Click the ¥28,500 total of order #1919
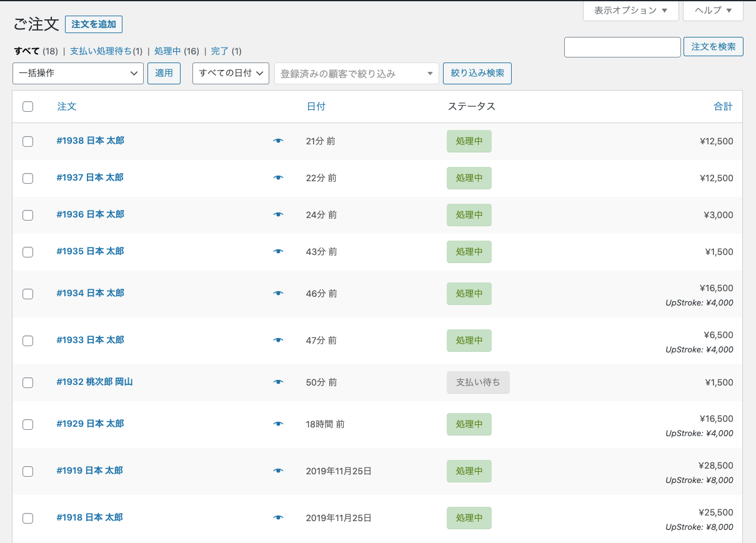The height and width of the screenshot is (543, 756). pos(716,466)
